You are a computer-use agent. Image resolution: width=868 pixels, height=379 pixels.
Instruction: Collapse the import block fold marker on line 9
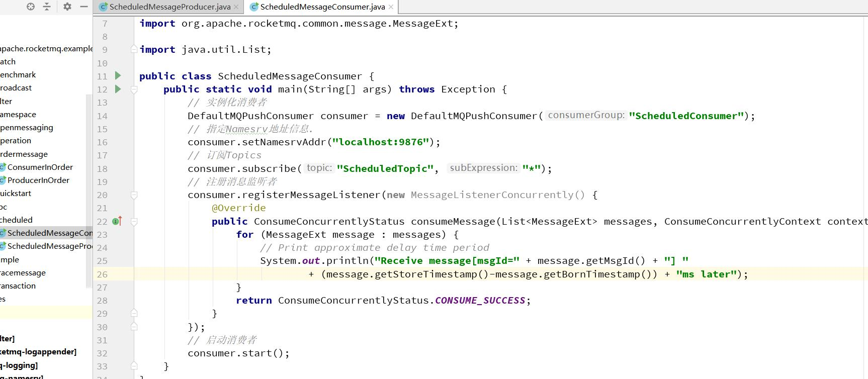coord(134,49)
